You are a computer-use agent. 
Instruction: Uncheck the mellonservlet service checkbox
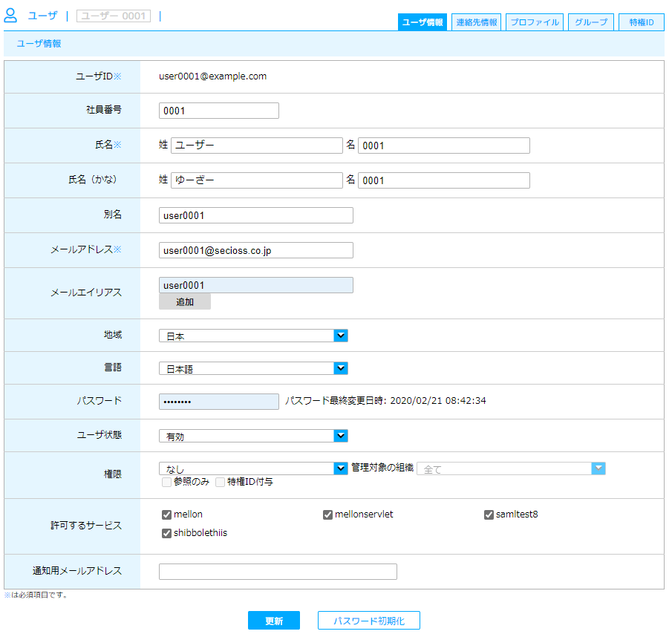[328, 514]
